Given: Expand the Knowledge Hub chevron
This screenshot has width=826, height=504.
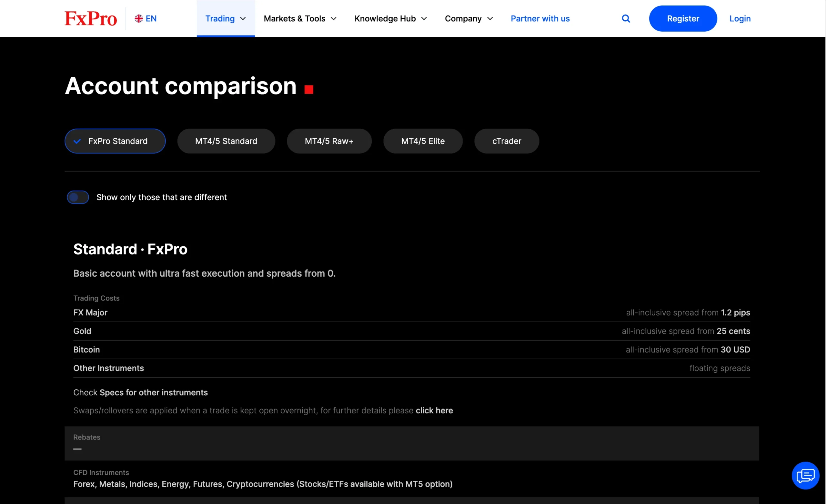Looking at the screenshot, I should click(424, 19).
